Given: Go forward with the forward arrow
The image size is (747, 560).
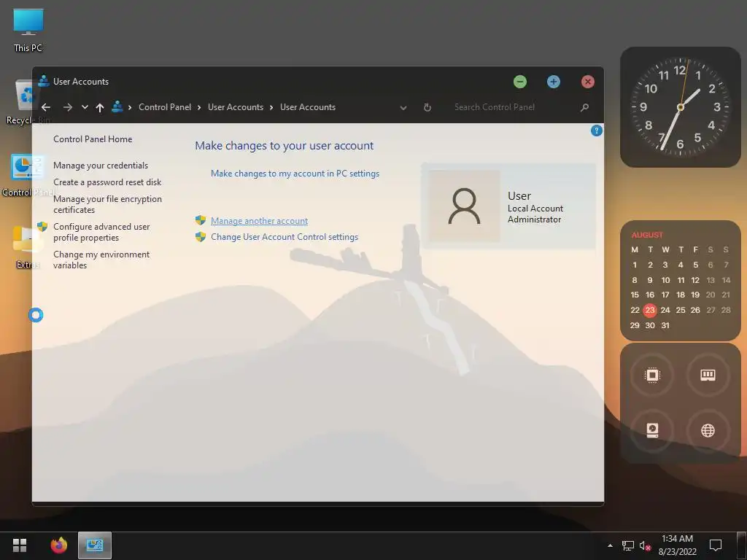Looking at the screenshot, I should pyautogui.click(x=68, y=107).
